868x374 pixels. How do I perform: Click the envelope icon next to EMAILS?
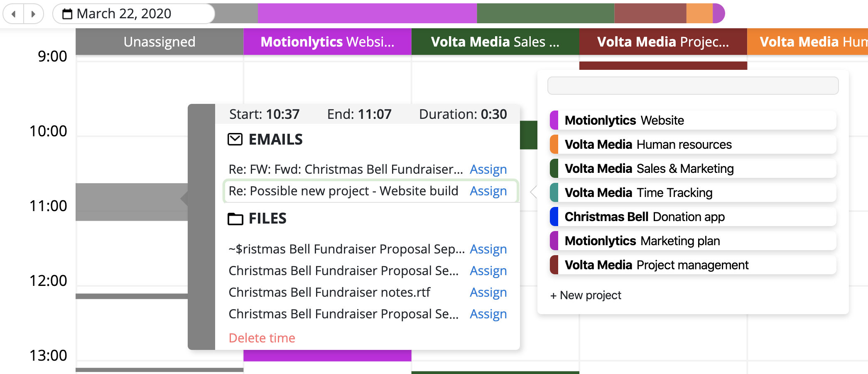tap(235, 139)
